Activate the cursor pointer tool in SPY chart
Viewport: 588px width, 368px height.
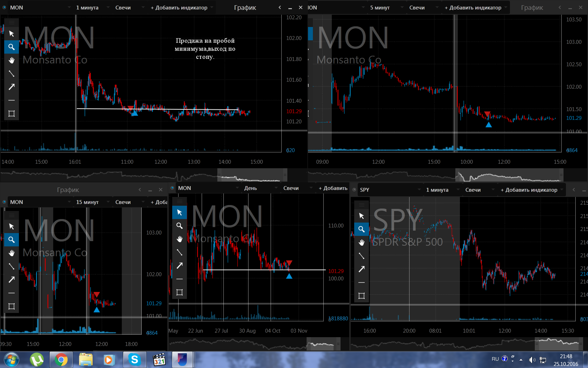[362, 216]
